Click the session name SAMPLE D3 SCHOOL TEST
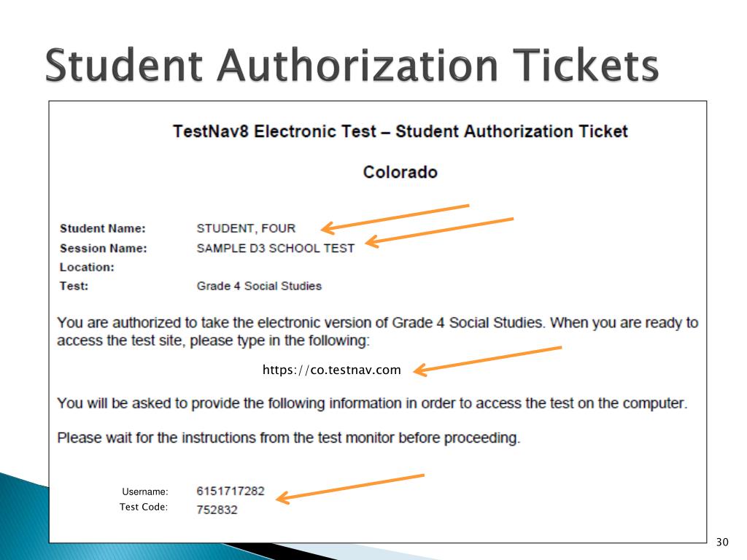 tap(275, 248)
